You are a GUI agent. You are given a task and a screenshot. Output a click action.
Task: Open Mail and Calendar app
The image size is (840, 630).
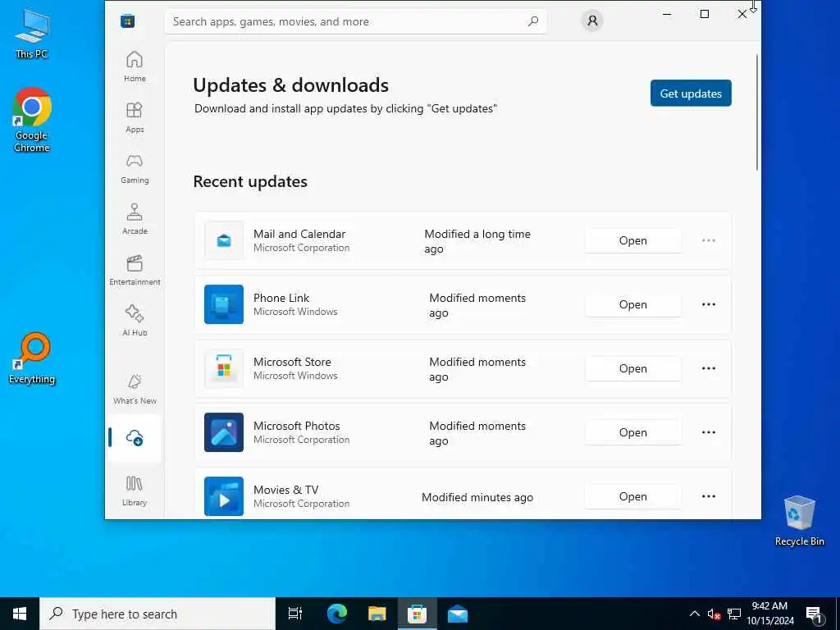(x=633, y=240)
